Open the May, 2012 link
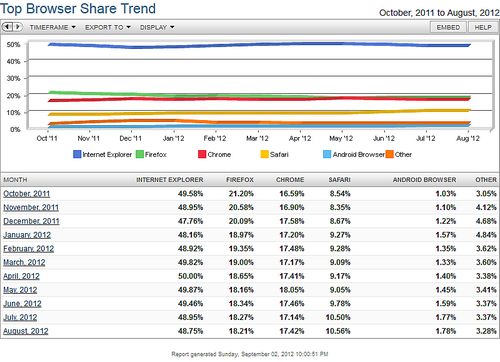Viewport: 500px width, 362px height. 20,290
